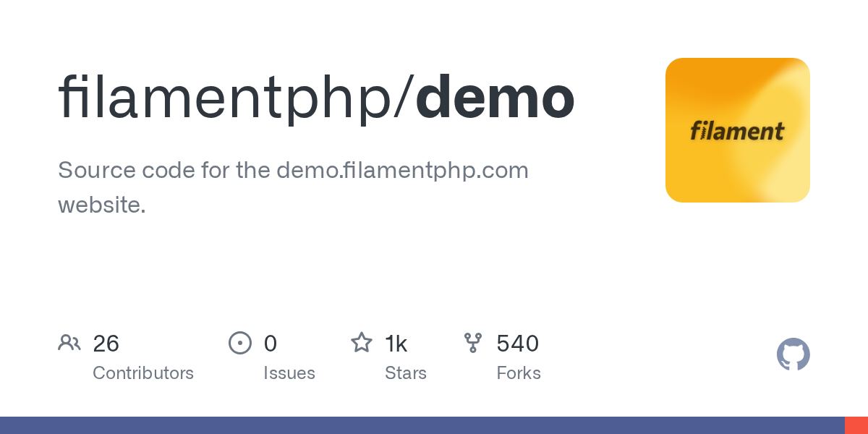
Task: Click the Issues label
Action: click(289, 373)
